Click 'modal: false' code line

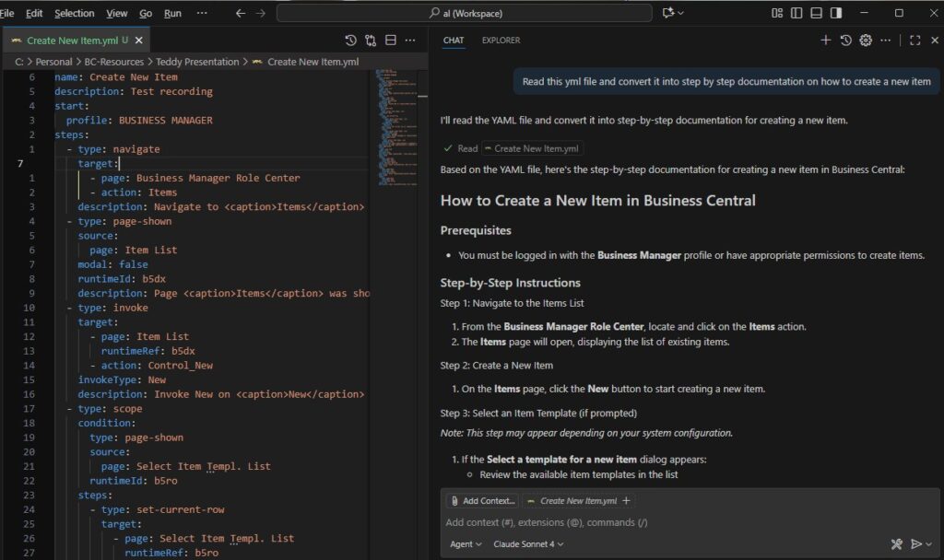point(112,264)
